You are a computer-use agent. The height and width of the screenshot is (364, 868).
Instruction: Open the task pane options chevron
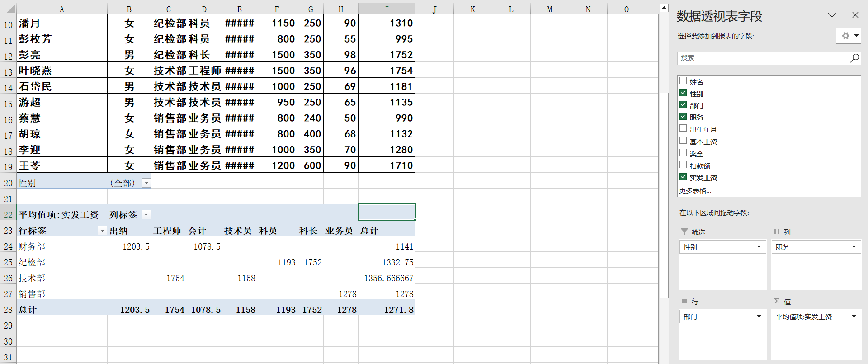[x=832, y=15]
